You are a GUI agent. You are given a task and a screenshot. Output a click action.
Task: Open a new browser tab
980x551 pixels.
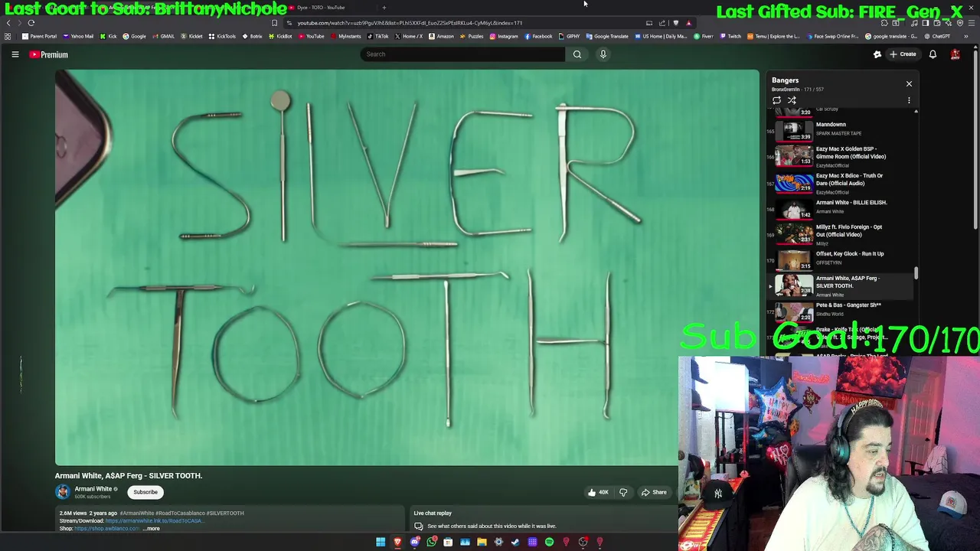coord(384,8)
